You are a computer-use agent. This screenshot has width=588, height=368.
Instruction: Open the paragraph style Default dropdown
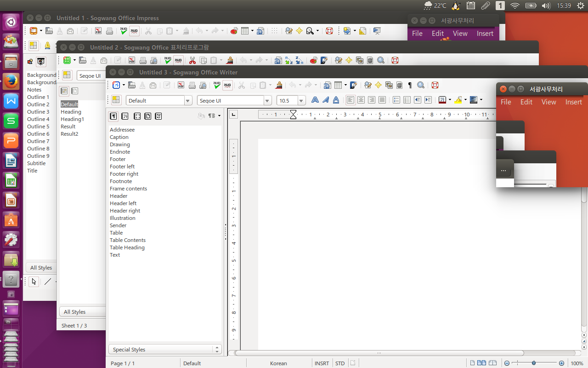coord(188,101)
